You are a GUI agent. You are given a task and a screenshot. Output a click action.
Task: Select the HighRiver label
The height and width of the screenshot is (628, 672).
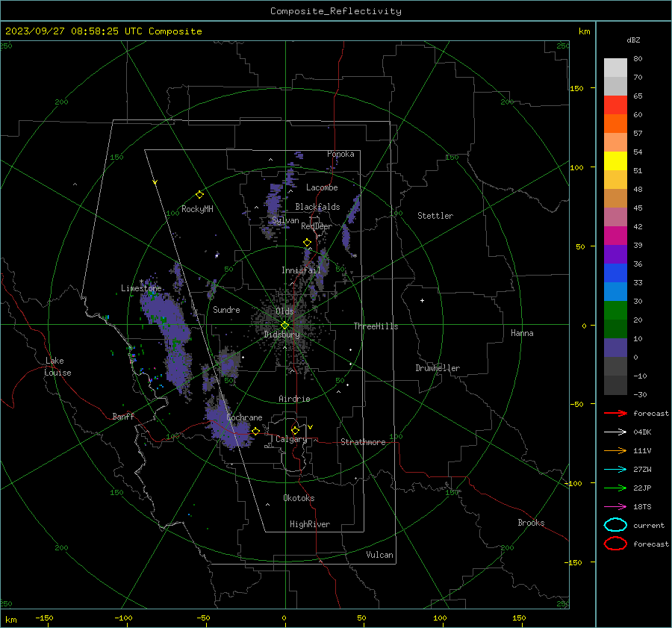point(310,524)
